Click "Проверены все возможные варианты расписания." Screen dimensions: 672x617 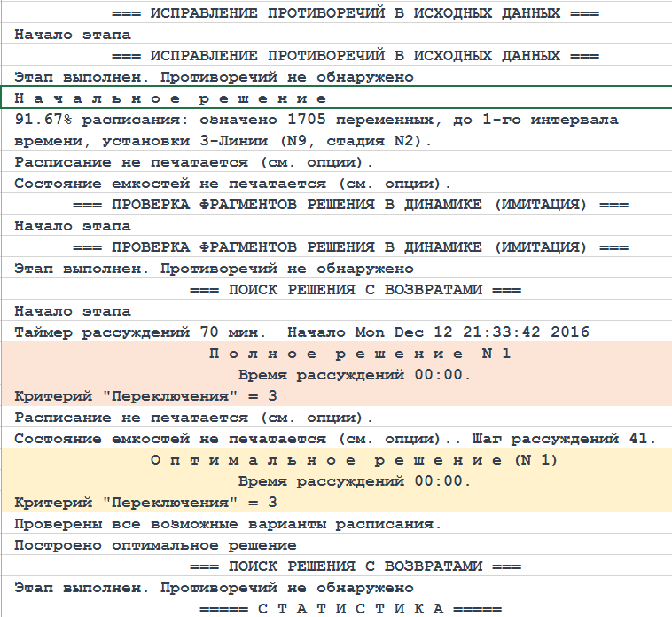[x=228, y=524]
